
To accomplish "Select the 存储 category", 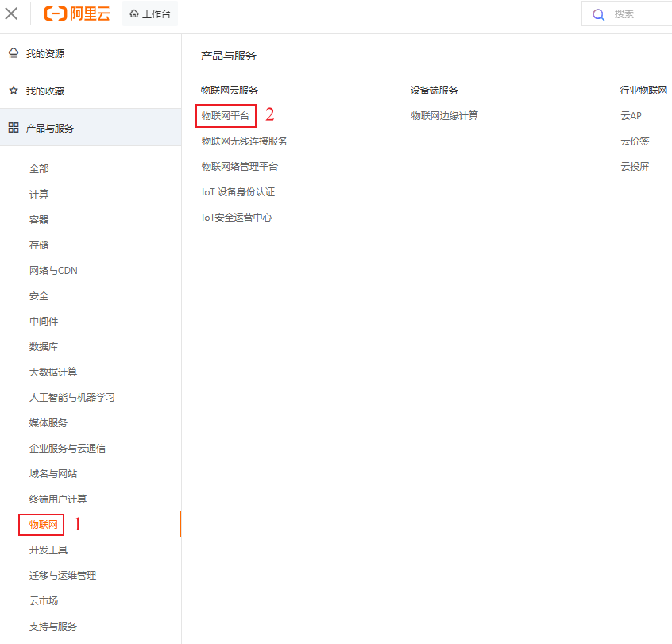I will point(39,245).
